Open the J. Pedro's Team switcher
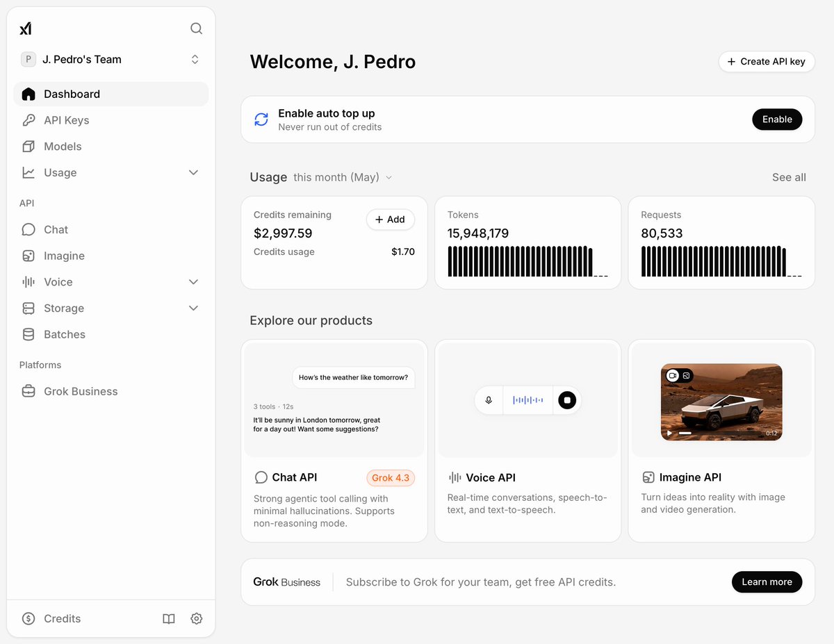 [111, 60]
